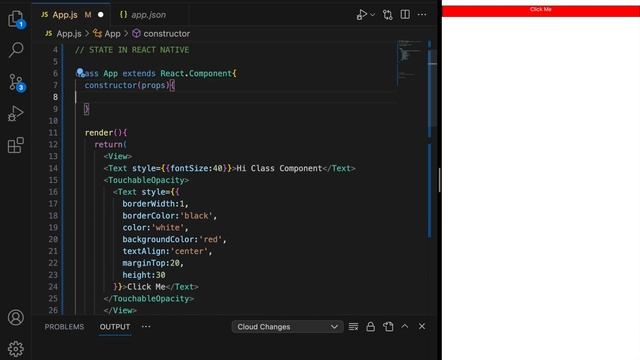Close the bottom panel
640x360 pixels.
(422, 326)
